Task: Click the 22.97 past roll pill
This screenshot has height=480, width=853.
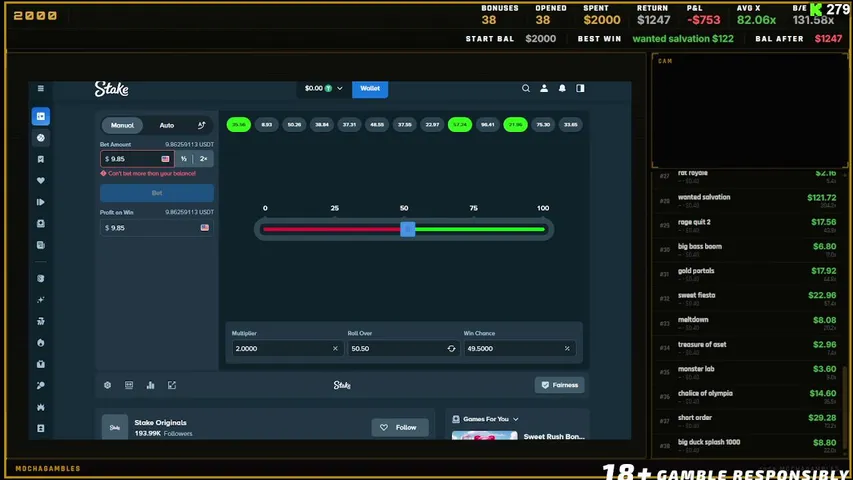Action: (432, 125)
